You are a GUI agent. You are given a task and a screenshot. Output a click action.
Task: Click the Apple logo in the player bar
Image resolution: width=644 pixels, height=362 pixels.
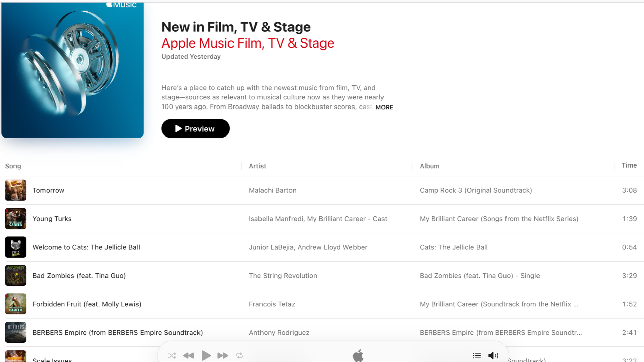pos(358,355)
